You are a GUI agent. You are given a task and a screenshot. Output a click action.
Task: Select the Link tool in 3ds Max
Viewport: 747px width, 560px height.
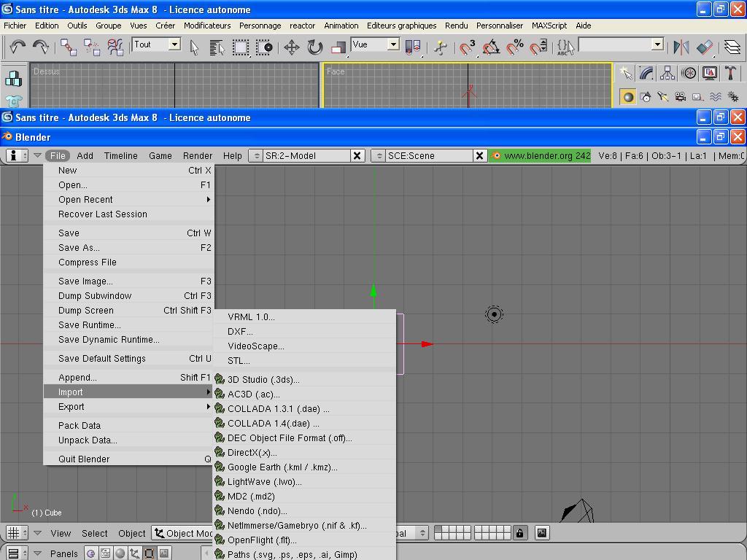click(x=69, y=47)
